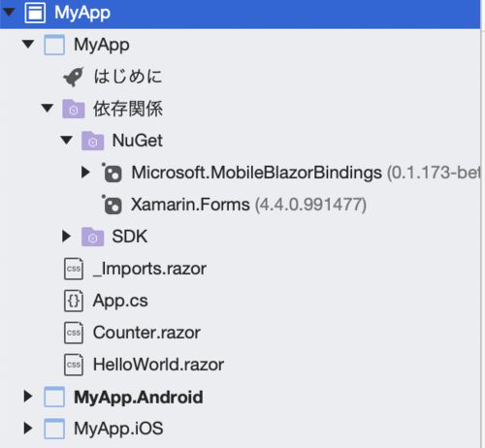Click the Xamarin.Forms package icon
Screen dimensions: 485x448
click(112, 205)
